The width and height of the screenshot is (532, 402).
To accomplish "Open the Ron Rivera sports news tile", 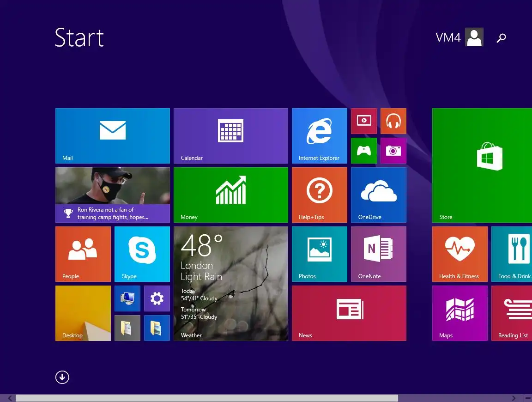I will tap(112, 195).
